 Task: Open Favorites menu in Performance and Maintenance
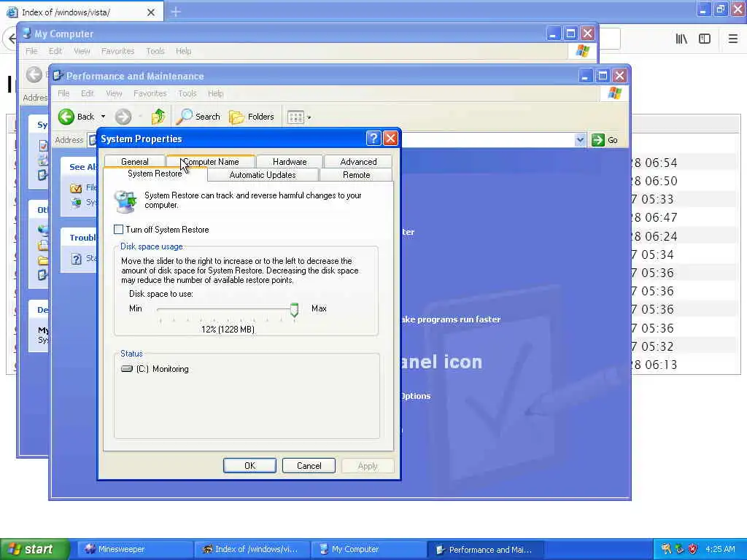(x=150, y=93)
